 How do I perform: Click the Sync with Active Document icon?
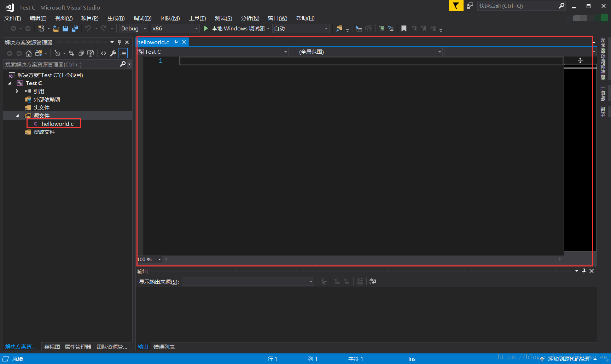point(71,53)
